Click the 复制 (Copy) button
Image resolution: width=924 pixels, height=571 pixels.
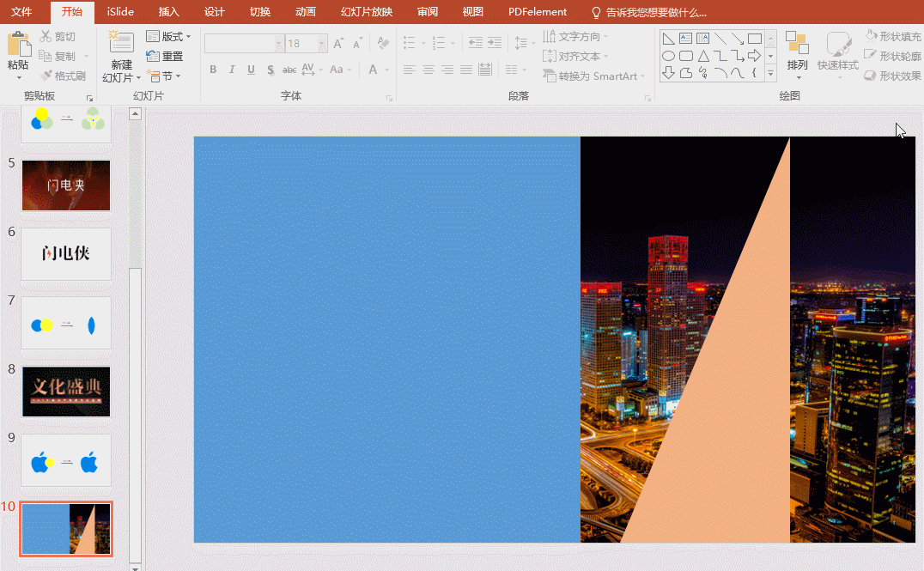pos(57,56)
